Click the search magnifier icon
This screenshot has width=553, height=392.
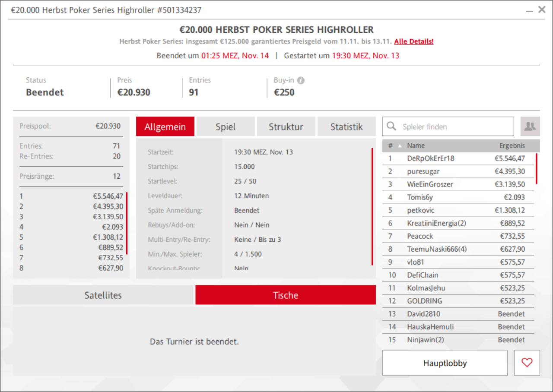(x=391, y=126)
